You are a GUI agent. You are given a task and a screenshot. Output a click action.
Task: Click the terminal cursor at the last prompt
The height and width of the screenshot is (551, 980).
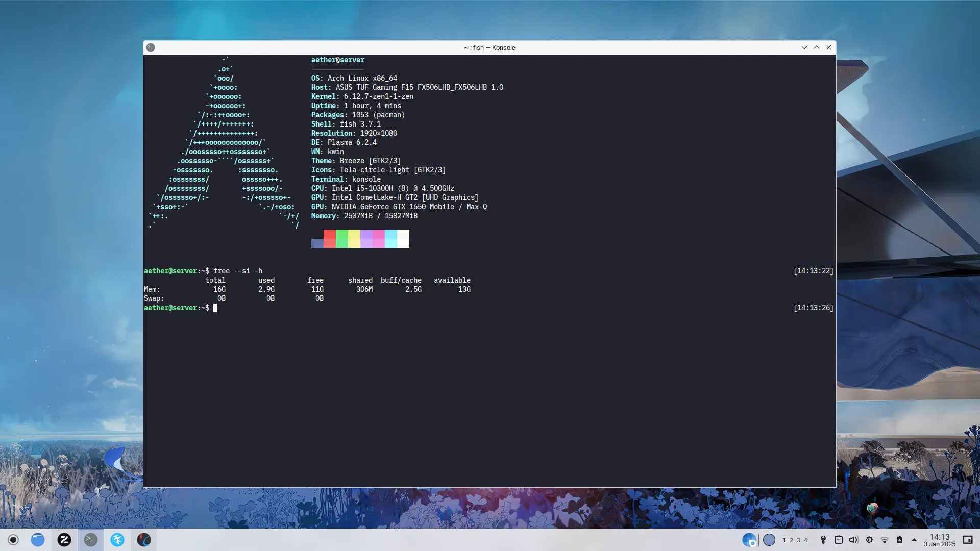pos(215,308)
